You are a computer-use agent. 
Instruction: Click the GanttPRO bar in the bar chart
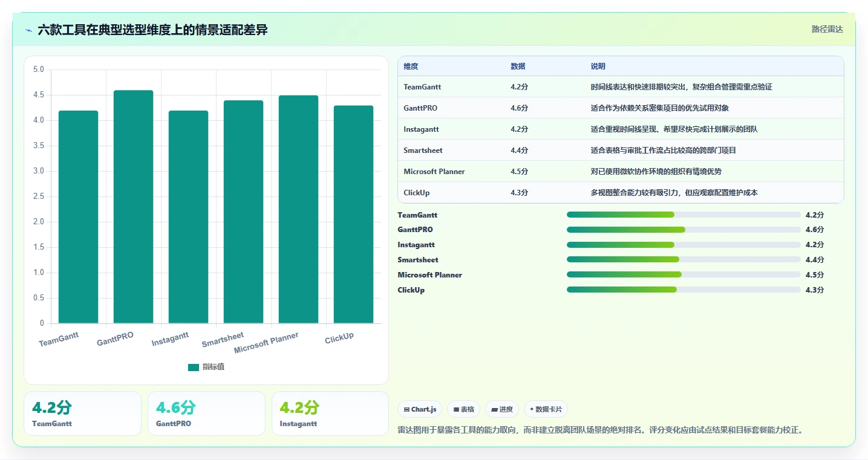133,207
